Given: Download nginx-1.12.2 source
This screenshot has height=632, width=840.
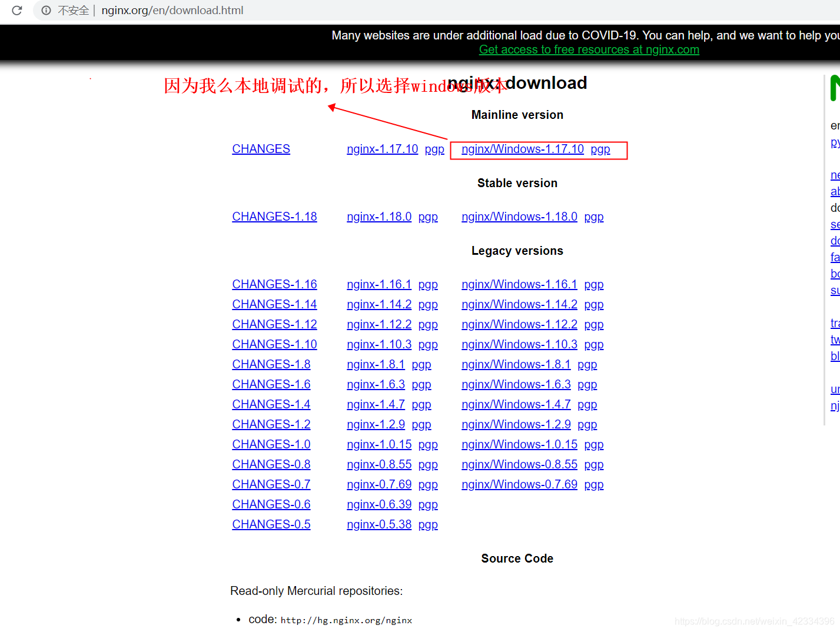Looking at the screenshot, I should coord(379,324).
